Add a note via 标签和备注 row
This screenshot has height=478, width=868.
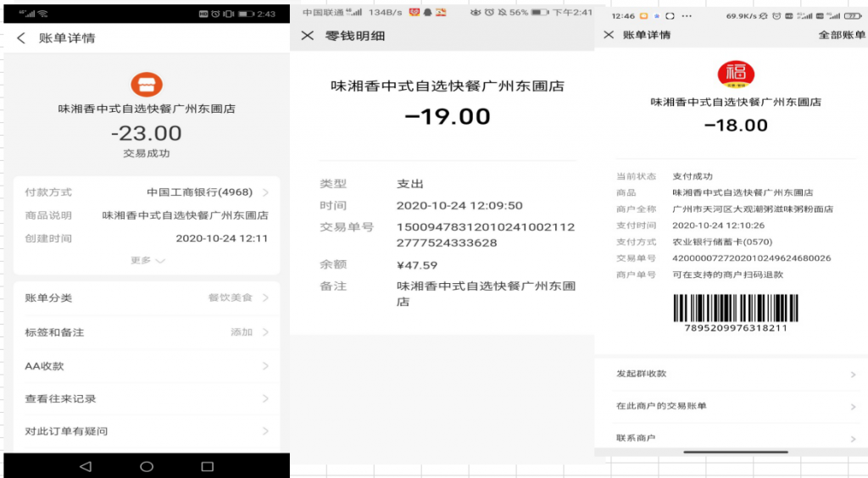pos(146,332)
